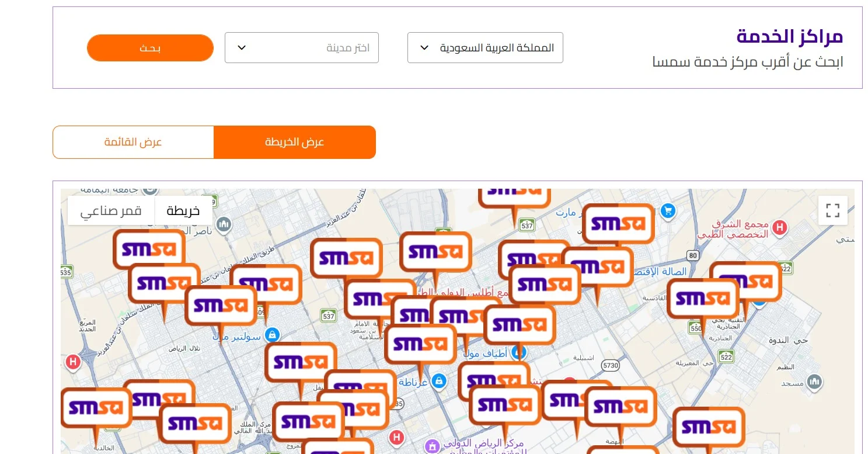Image resolution: width=868 pixels, height=454 pixels.
Task: Click the النظيم district label
Action: coord(786,367)
